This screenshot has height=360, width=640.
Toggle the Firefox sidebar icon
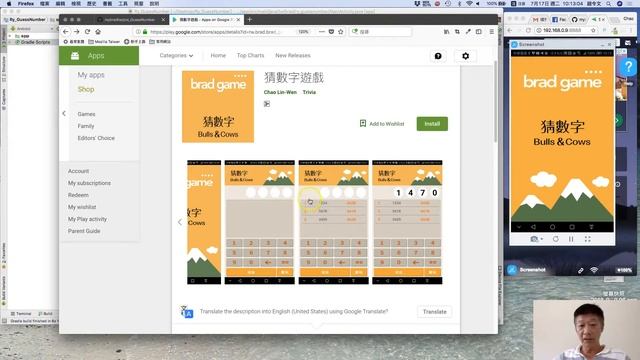click(478, 31)
